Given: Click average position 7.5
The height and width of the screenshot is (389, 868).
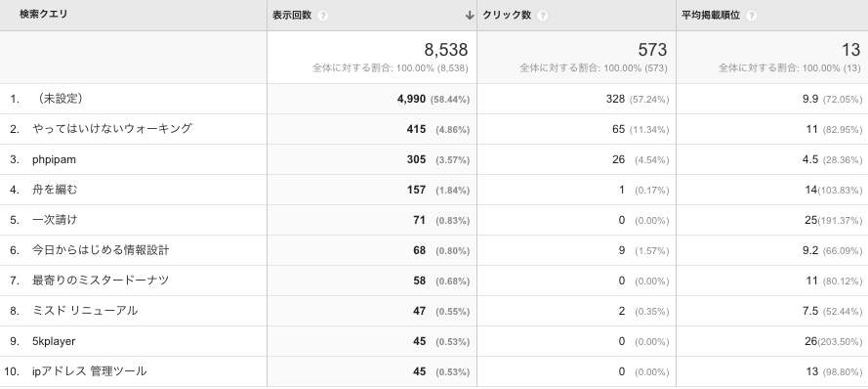Looking at the screenshot, I should point(809,311).
